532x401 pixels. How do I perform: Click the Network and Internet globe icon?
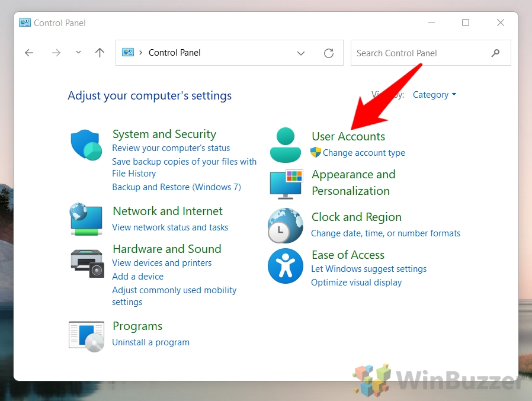coord(86,219)
